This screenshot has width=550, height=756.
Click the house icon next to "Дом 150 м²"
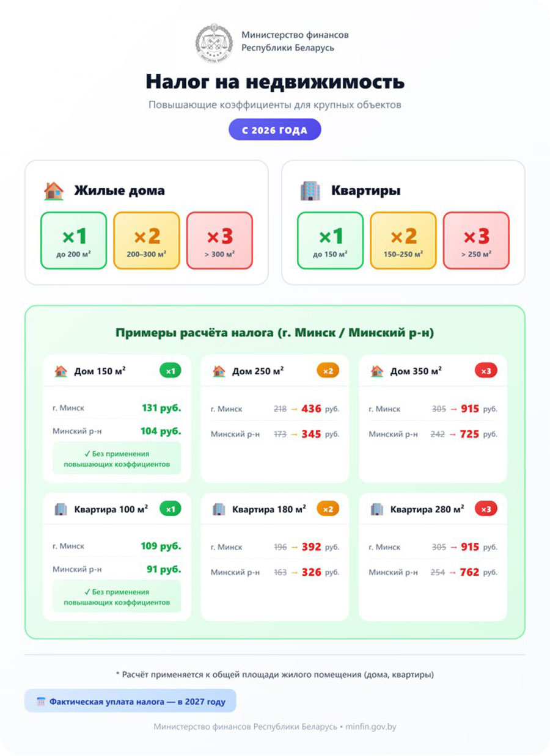click(61, 371)
